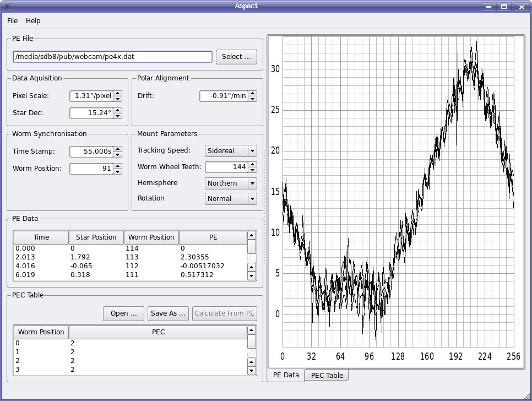Select the PE Data row with time 0.000
Viewport: 532px width, 401px height.
click(131, 248)
